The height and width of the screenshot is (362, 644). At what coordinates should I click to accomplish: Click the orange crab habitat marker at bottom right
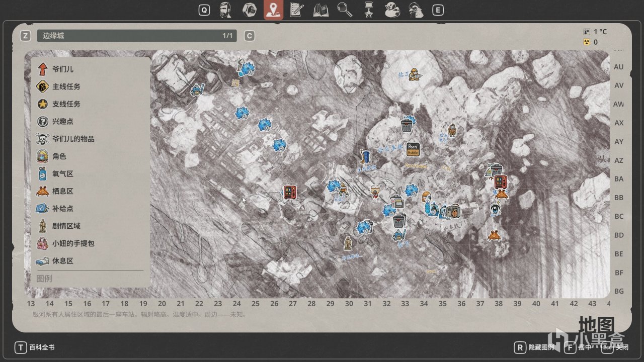tap(494, 235)
